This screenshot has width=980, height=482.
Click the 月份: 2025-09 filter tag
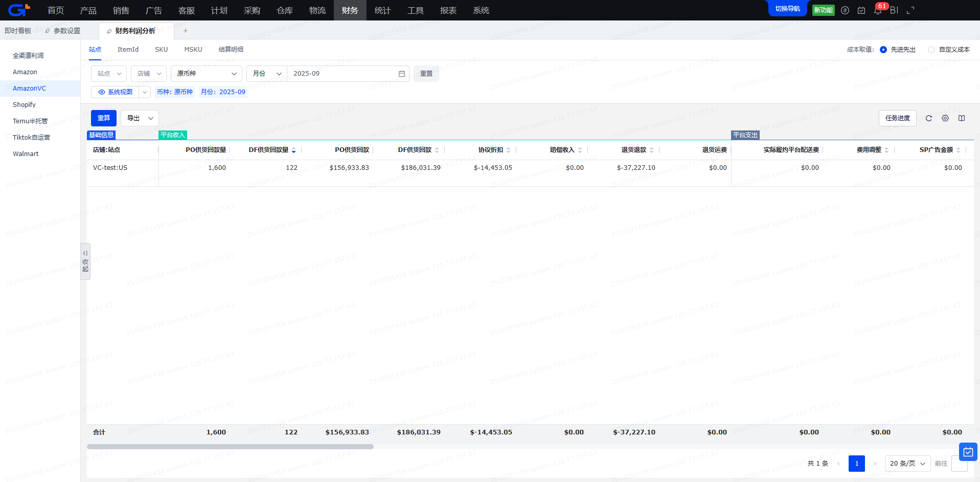coord(223,92)
